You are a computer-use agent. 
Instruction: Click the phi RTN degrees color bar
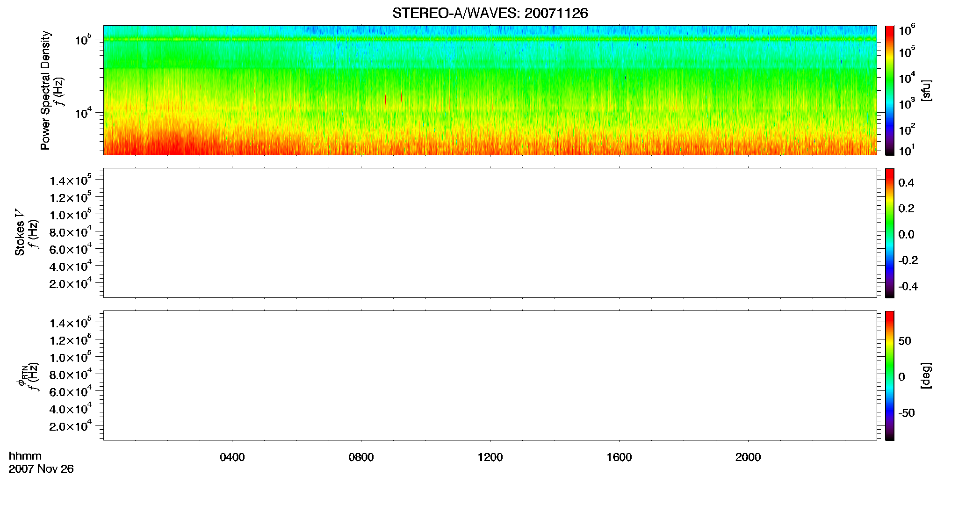click(x=890, y=375)
